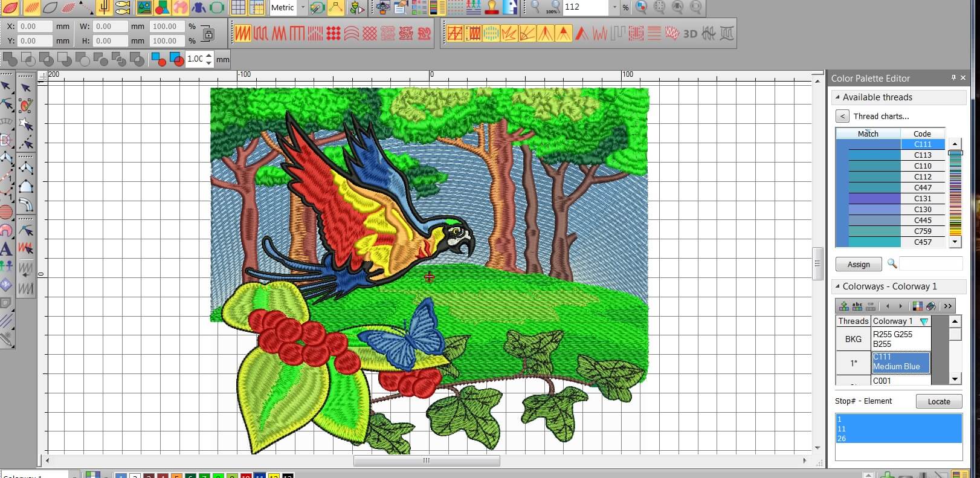This screenshot has width=980, height=478.
Task: Click the face profile icon
Action: point(511,7)
